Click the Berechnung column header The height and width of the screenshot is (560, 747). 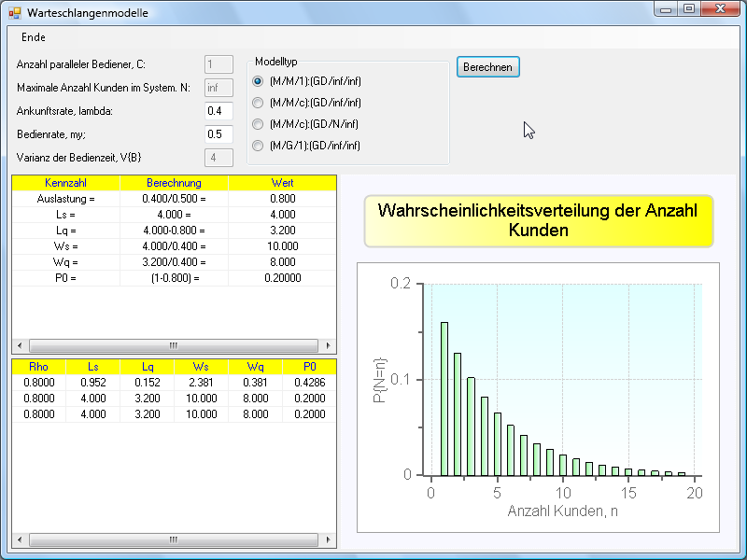[x=174, y=183]
